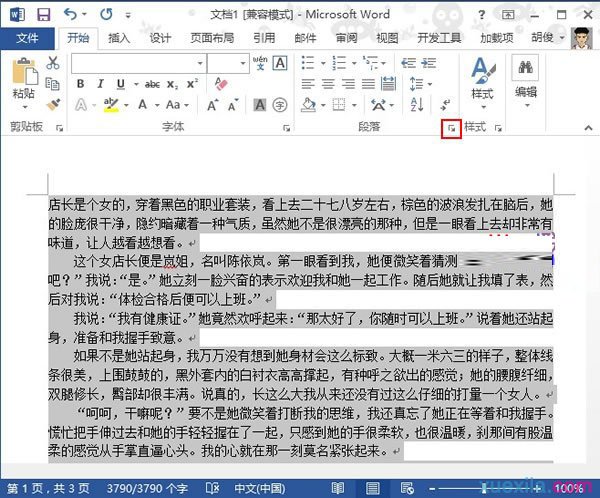Toggle subscript formatting
Image resolution: width=600 pixels, height=498 pixels.
coord(172,85)
